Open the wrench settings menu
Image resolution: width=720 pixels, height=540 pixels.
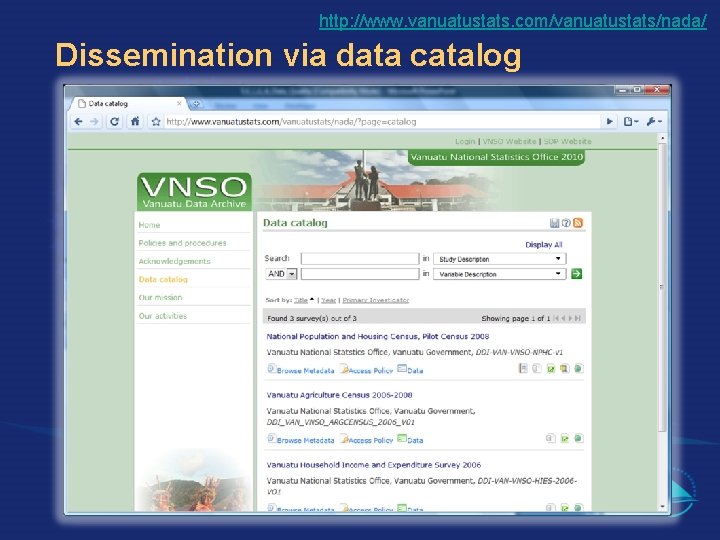pos(653,122)
